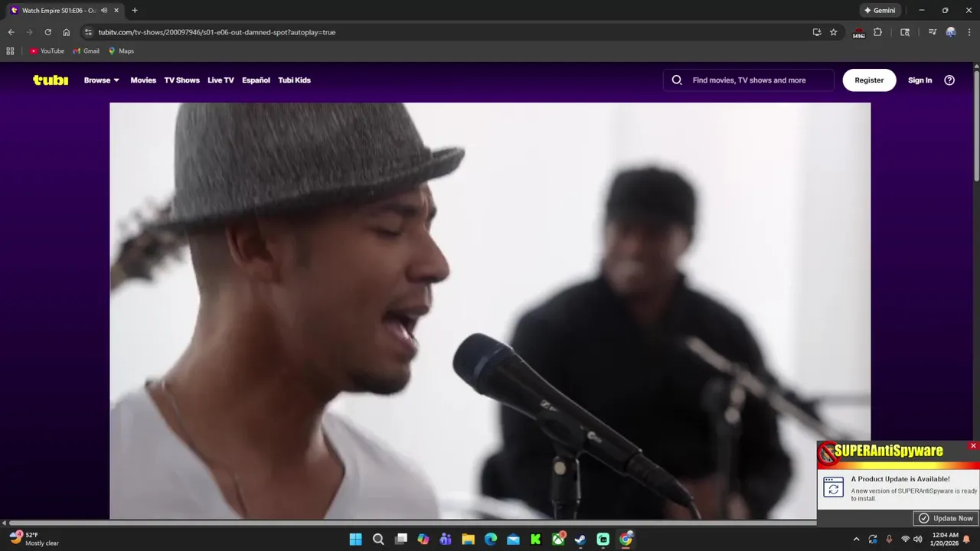Image resolution: width=980 pixels, height=551 pixels.
Task: Open the volume speaker tray icon
Action: (x=918, y=540)
